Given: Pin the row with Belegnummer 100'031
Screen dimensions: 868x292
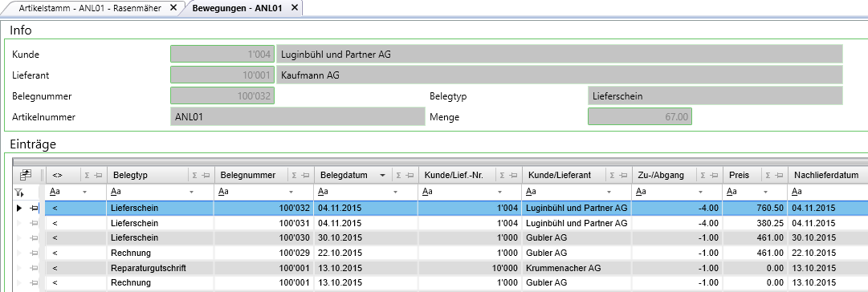Looking at the screenshot, I should pos(34,223).
